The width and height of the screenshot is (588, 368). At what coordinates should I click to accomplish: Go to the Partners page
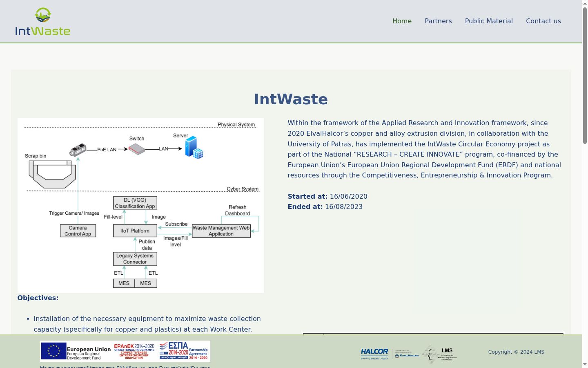pos(438,21)
